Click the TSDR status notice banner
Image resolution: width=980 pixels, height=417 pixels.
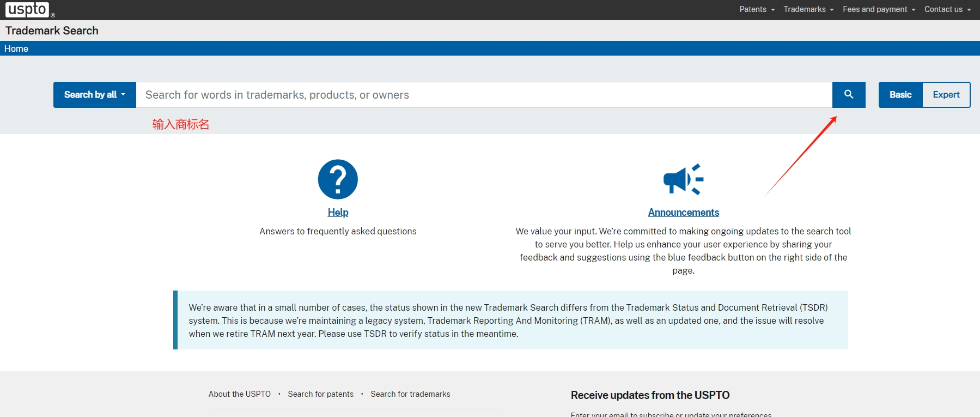pos(510,321)
